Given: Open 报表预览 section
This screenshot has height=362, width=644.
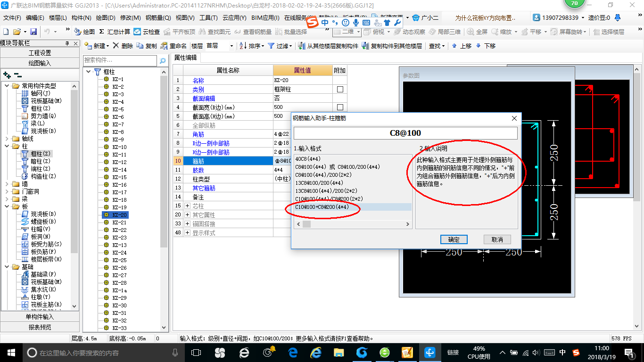Looking at the screenshot, I should coord(40,327).
